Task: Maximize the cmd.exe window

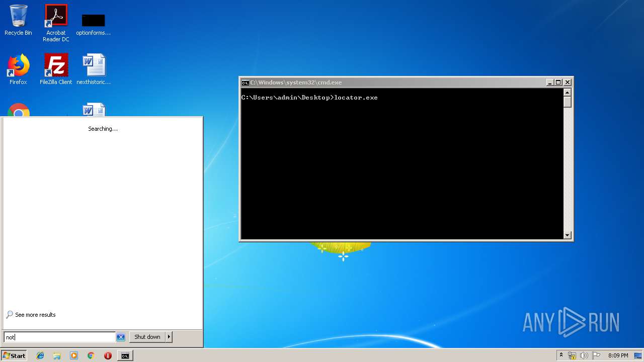Action: pyautogui.click(x=558, y=82)
